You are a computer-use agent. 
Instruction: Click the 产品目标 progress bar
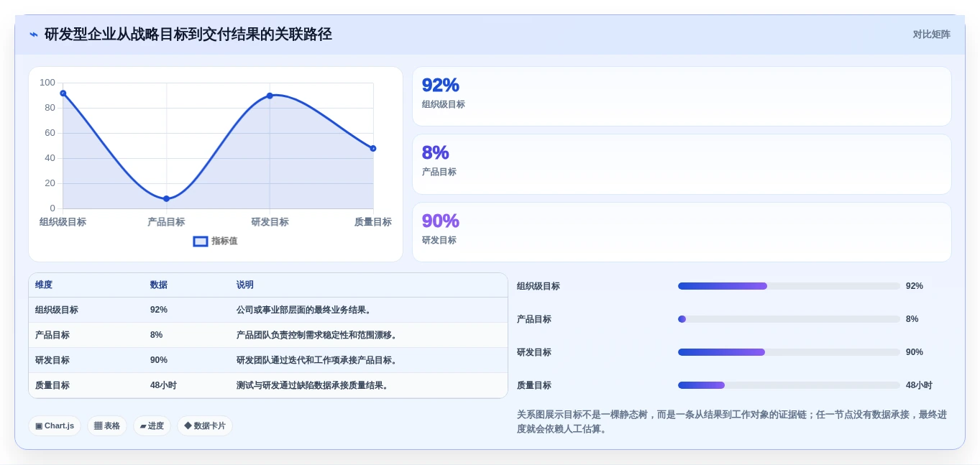point(789,319)
